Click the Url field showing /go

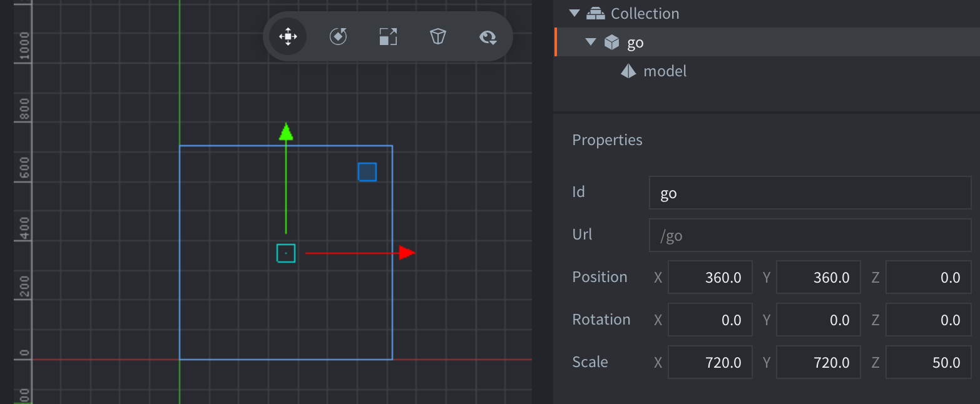point(810,235)
